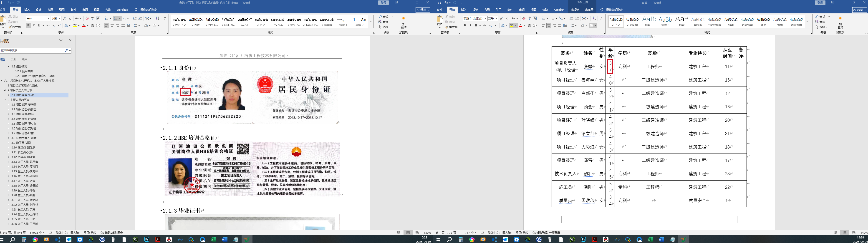Toggle bold in 响应文件 window
The width and height of the screenshot is (868, 243).
[x=28, y=26]
